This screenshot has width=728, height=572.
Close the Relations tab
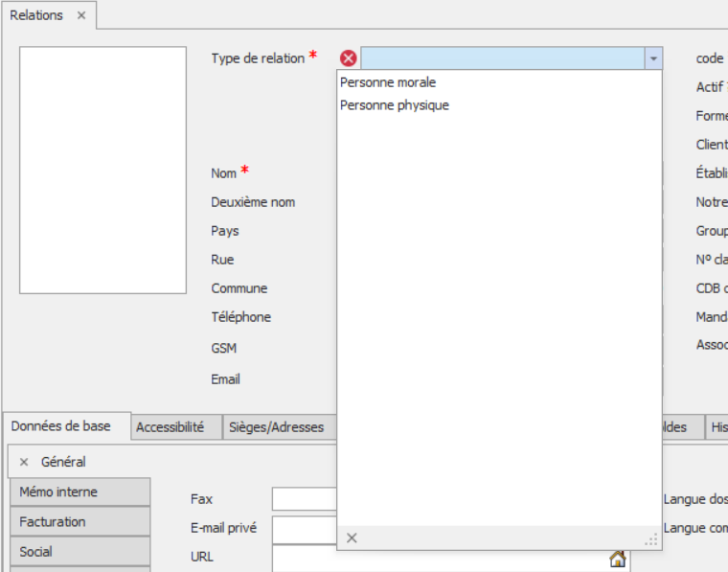[x=81, y=15]
